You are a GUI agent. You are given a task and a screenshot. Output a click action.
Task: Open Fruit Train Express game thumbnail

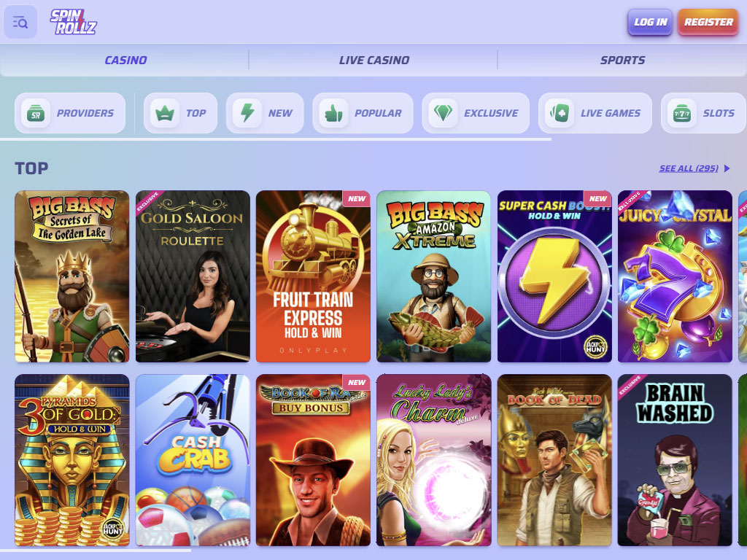pyautogui.click(x=313, y=276)
